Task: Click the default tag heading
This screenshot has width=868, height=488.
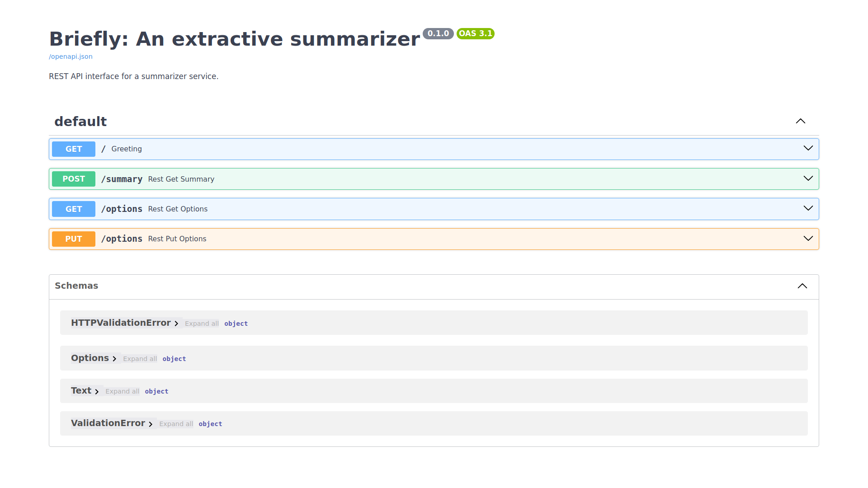Action: click(80, 122)
